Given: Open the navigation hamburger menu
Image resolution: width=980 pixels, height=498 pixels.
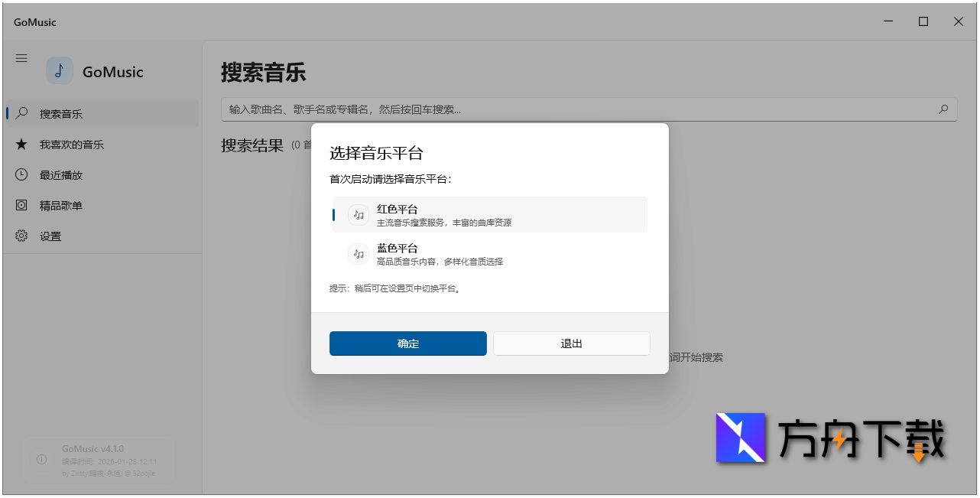Looking at the screenshot, I should click(21, 57).
